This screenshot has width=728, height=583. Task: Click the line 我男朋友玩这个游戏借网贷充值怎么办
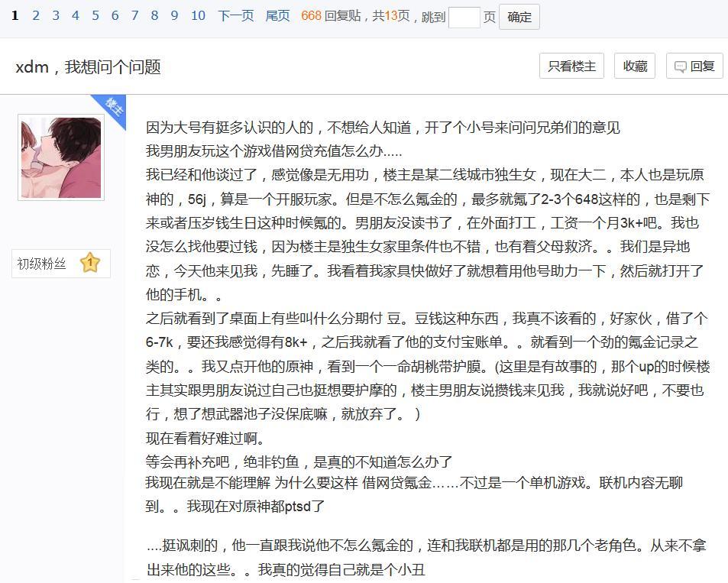tap(274, 151)
